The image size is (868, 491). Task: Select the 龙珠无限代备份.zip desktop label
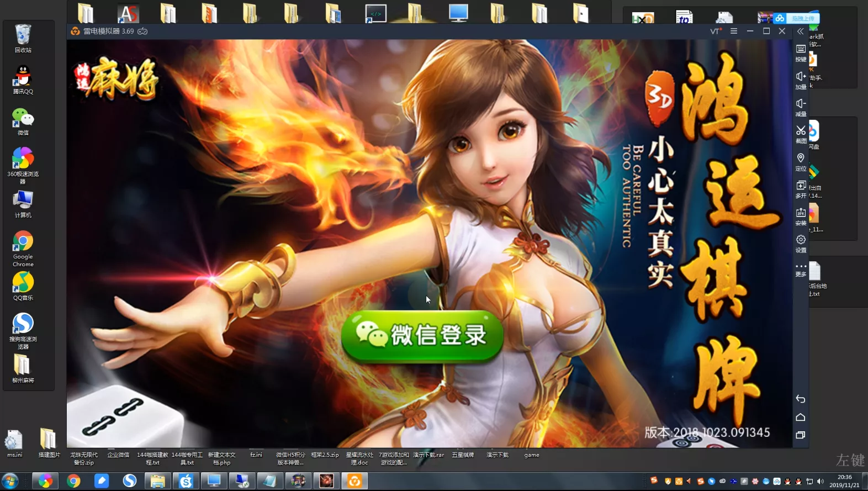pyautogui.click(x=84, y=459)
